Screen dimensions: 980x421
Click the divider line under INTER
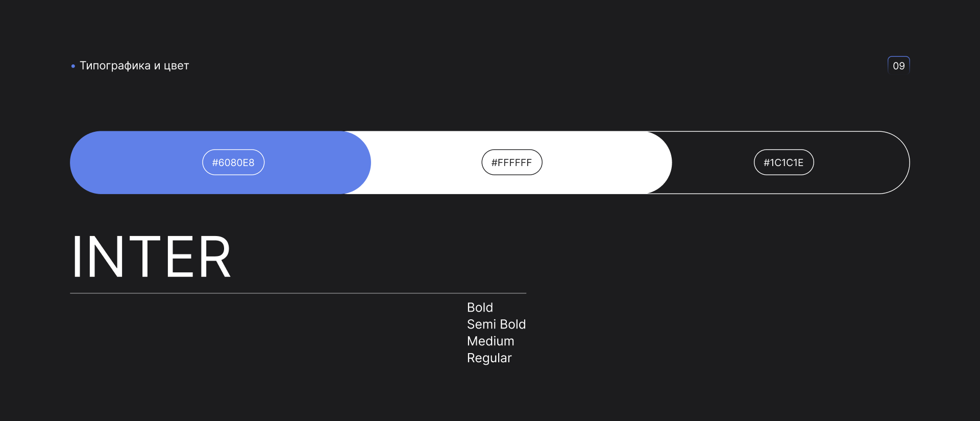298,293
